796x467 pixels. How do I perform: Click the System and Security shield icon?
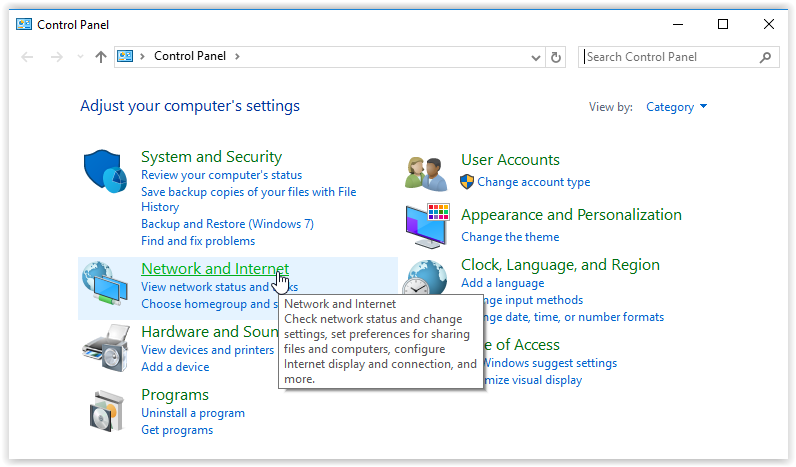[x=104, y=172]
